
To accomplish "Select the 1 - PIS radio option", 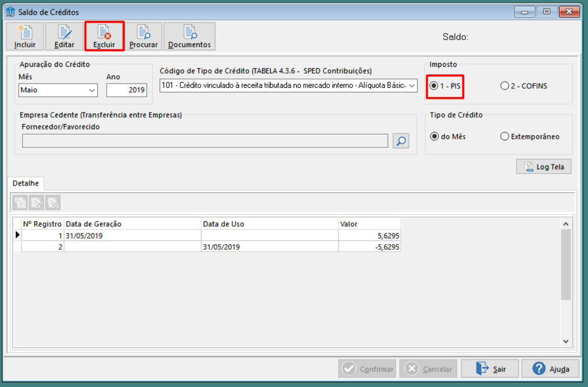I will (x=445, y=86).
